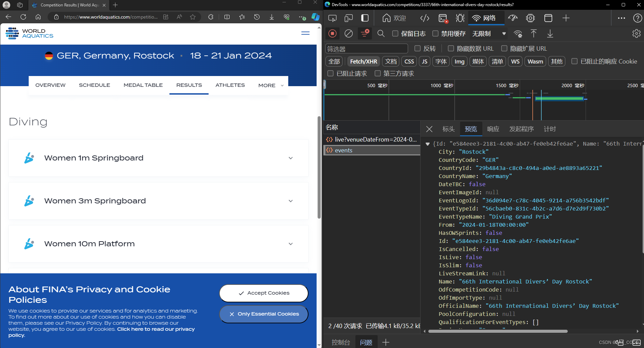Select the live?venueDateFrom request row
644x348 pixels.
pyautogui.click(x=372, y=140)
